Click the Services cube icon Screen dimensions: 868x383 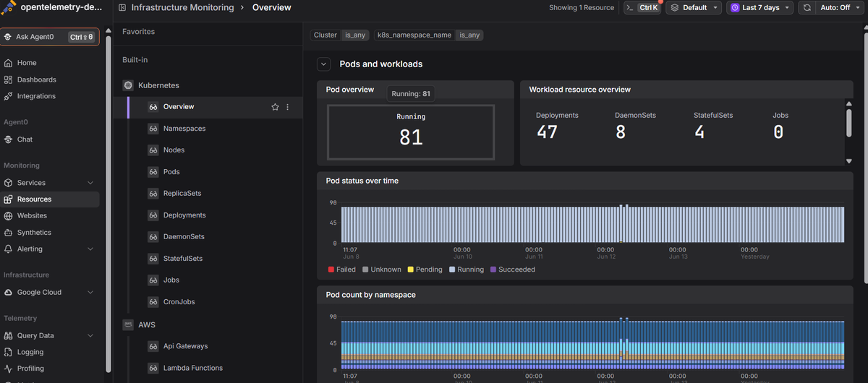point(8,183)
